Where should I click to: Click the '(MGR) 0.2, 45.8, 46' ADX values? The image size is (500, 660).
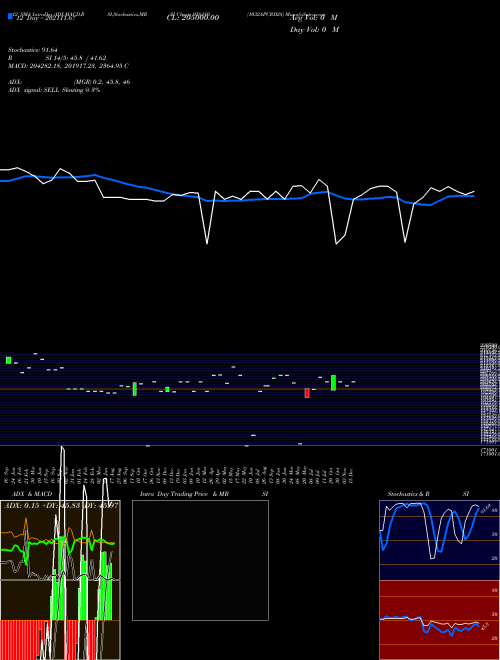[x=102, y=82]
